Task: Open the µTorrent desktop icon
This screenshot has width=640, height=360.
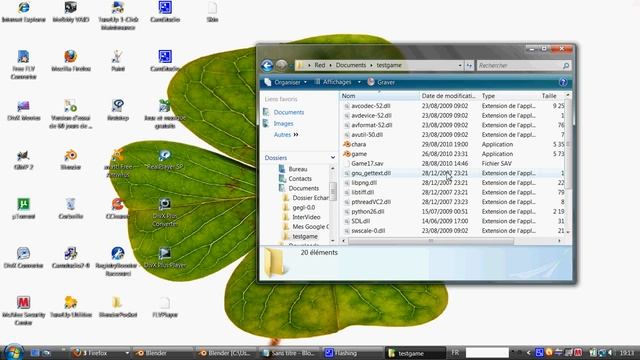Action: point(23,208)
